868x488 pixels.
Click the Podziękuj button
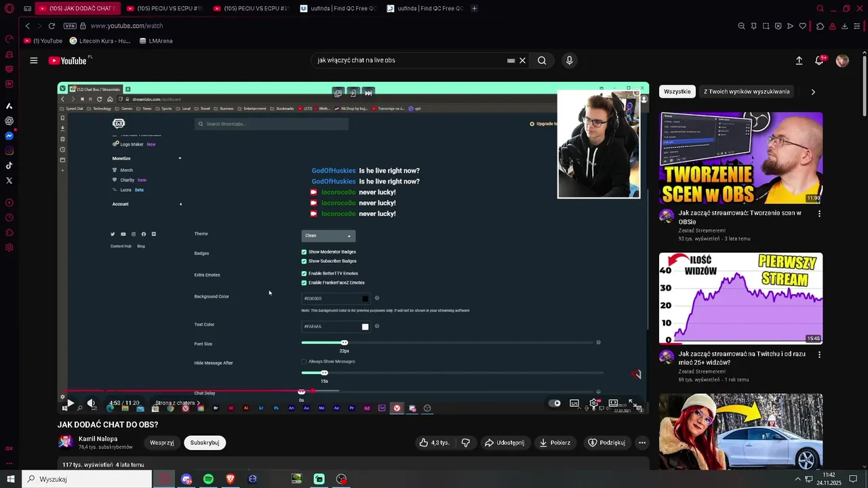click(606, 443)
